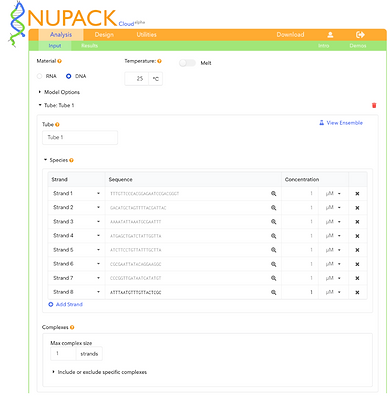The height and width of the screenshot is (398, 392).
Task: Magnify Strand 3 sequence
Action: (x=274, y=222)
